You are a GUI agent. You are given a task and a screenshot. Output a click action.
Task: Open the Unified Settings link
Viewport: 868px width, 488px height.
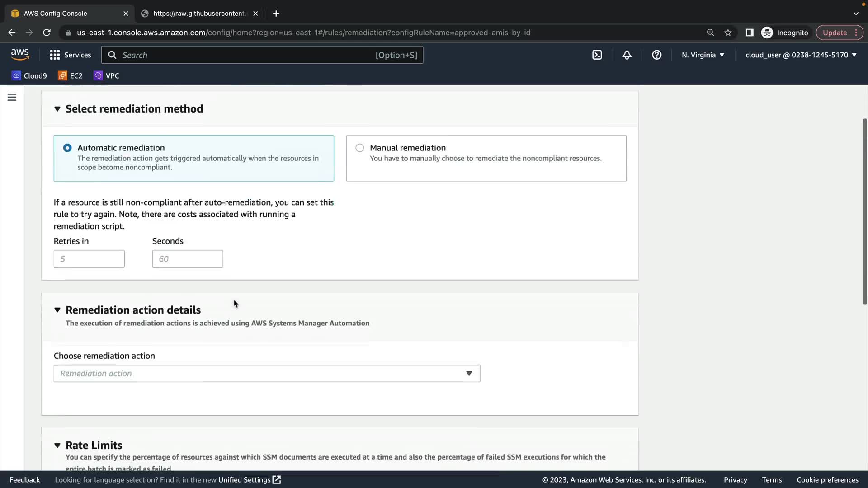(249, 479)
